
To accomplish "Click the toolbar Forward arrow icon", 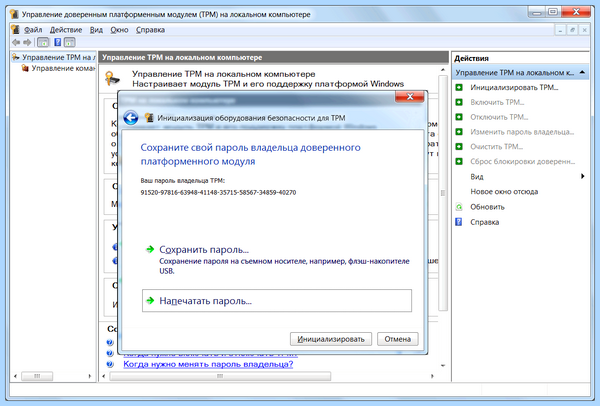I will pyautogui.click(x=27, y=42).
